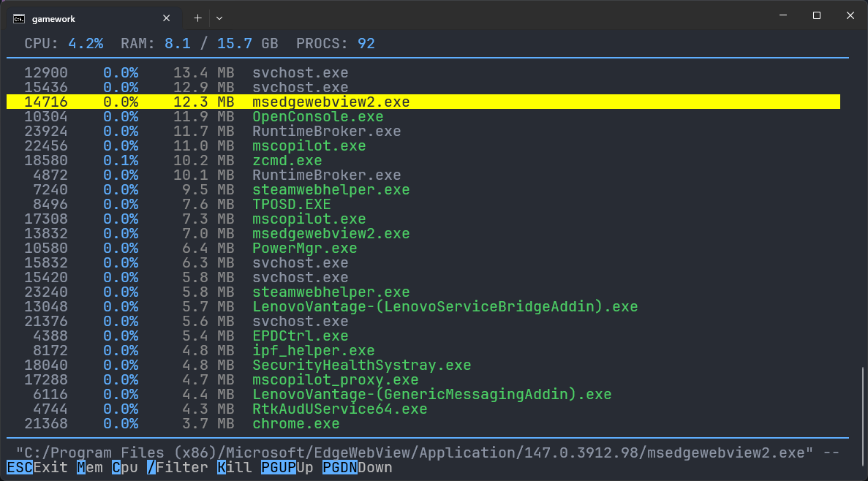Sort by Cpu in footer bar
The image size is (868, 481).
[124, 468]
